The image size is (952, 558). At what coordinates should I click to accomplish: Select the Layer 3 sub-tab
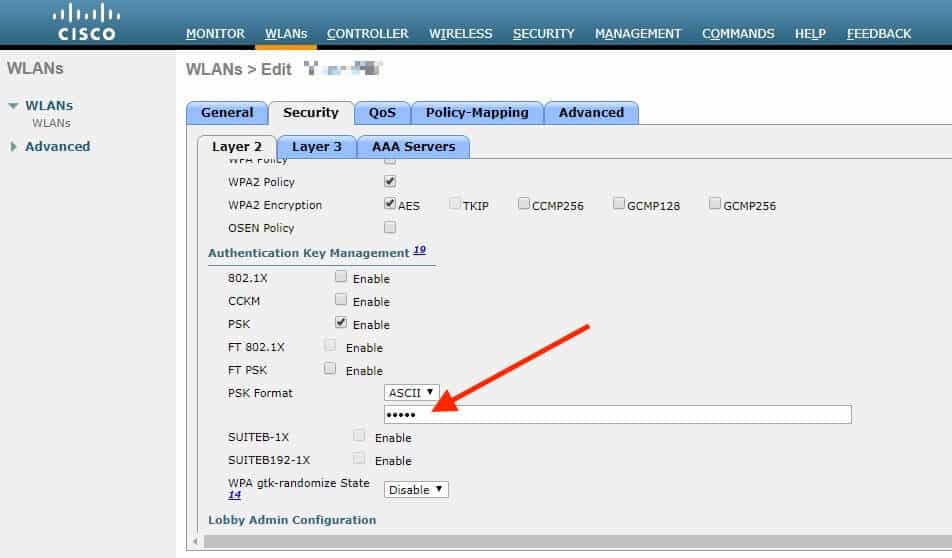pyautogui.click(x=317, y=147)
